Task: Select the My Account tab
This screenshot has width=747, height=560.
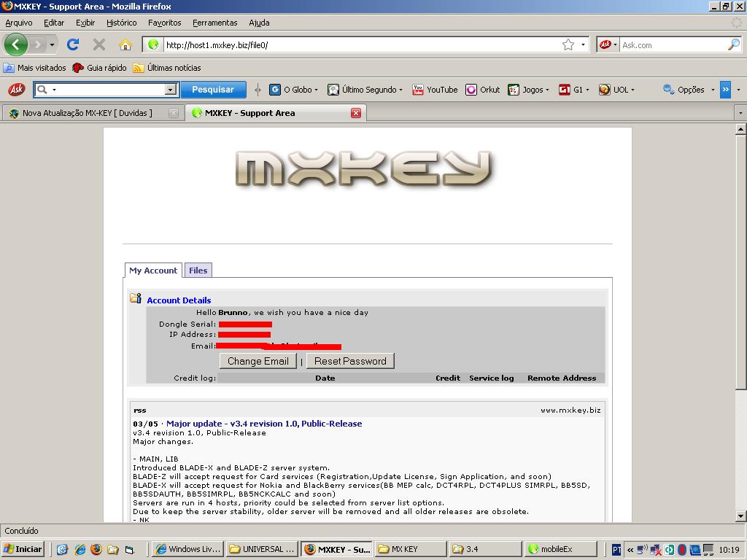Action: 153,270
